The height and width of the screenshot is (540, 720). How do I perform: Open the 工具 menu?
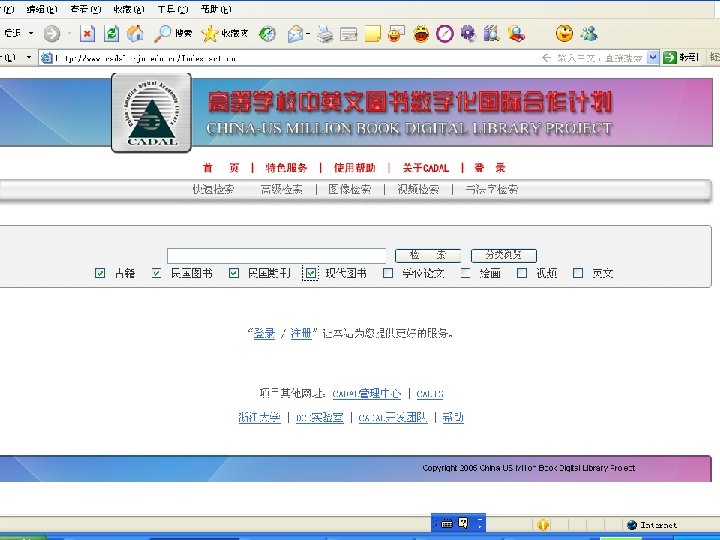coord(173,9)
